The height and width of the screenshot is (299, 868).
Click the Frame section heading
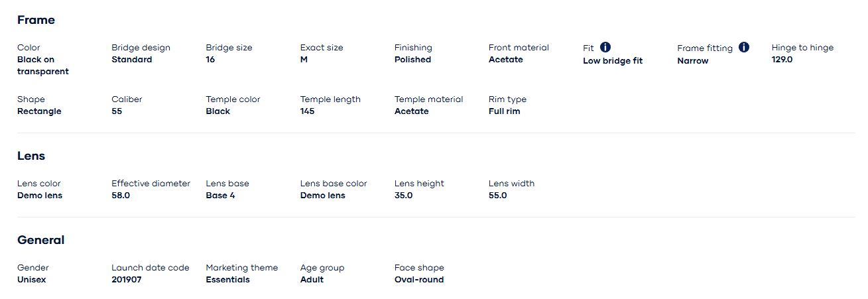coord(36,20)
